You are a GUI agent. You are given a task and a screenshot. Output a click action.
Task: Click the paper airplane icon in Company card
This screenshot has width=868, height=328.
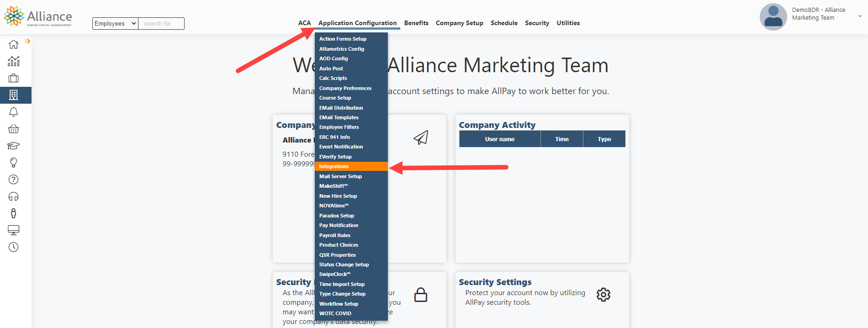tap(421, 138)
